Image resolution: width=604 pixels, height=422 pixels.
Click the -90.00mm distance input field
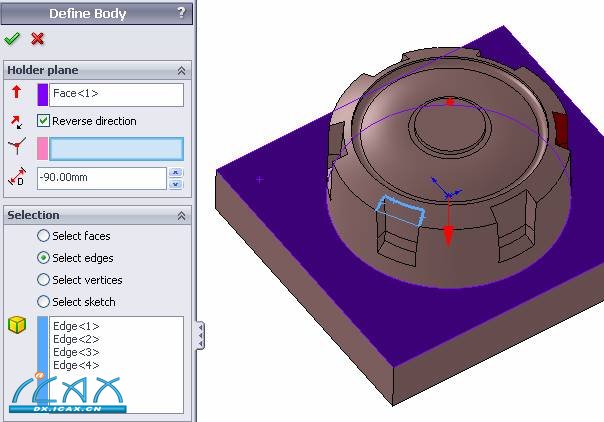(102, 178)
